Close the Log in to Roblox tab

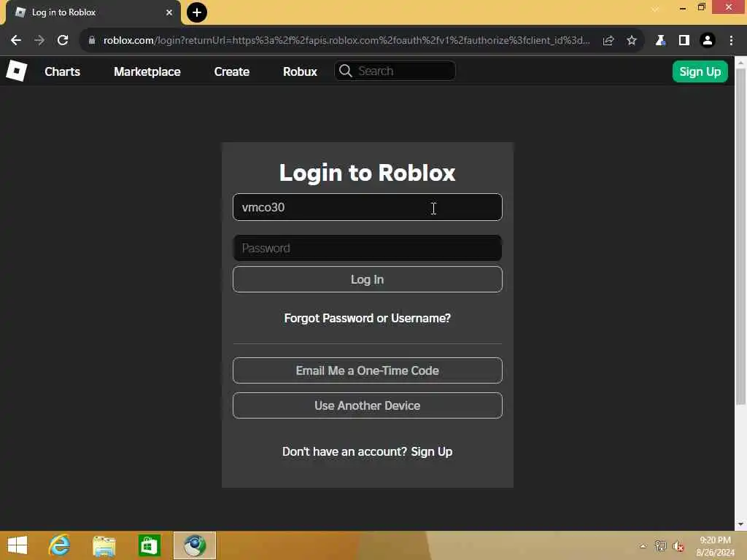[169, 12]
